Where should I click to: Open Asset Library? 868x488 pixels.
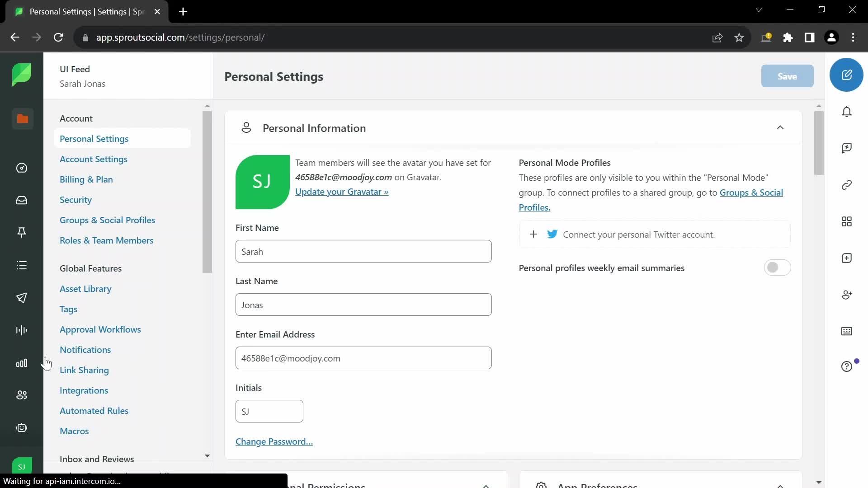[85, 289]
